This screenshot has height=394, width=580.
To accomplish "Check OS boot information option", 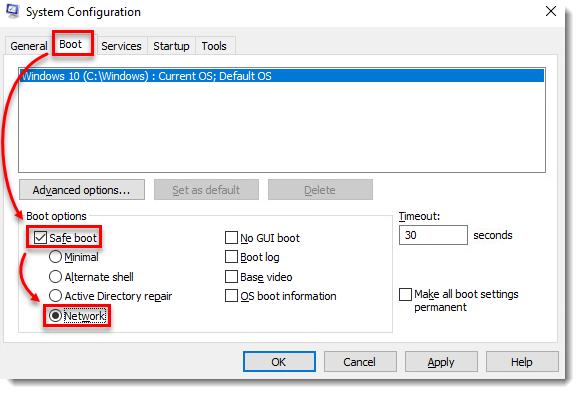I will click(231, 296).
